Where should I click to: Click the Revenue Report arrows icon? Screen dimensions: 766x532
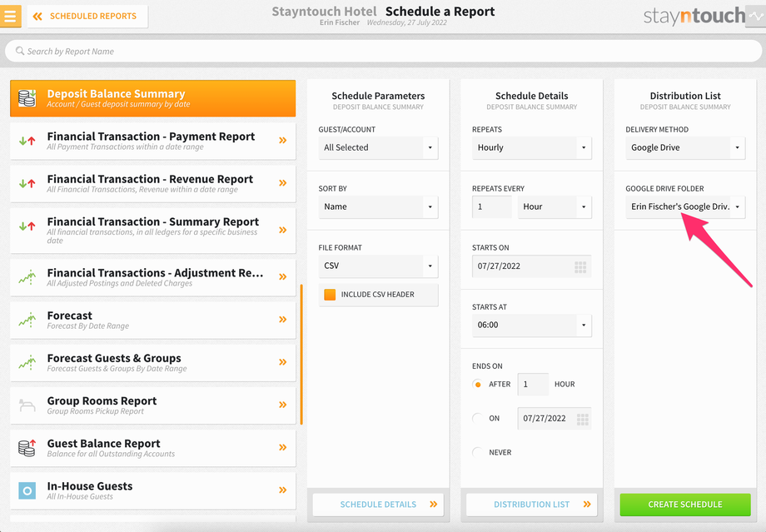(27, 184)
